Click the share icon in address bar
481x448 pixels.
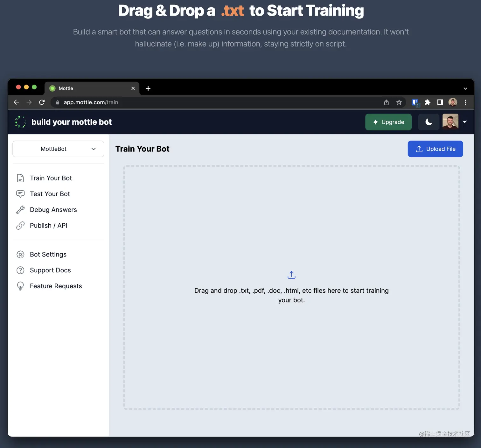click(x=386, y=102)
